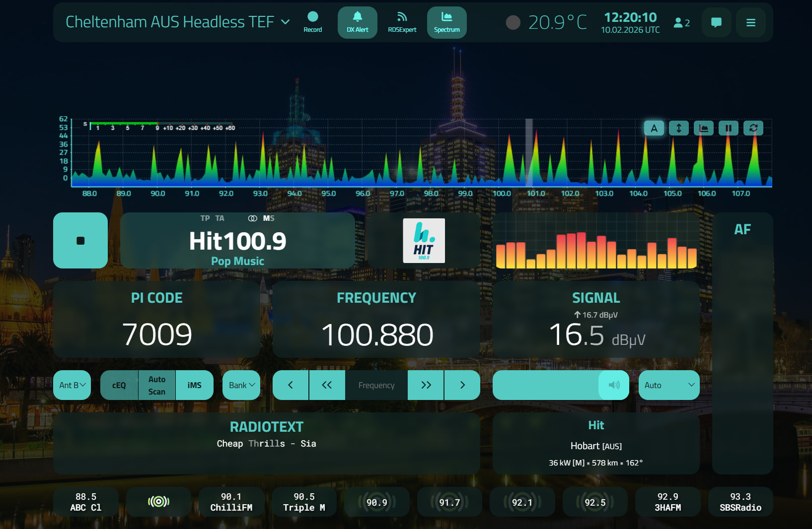The width and height of the screenshot is (812, 529).
Task: Click the Frequency input field
Action: 376,385
